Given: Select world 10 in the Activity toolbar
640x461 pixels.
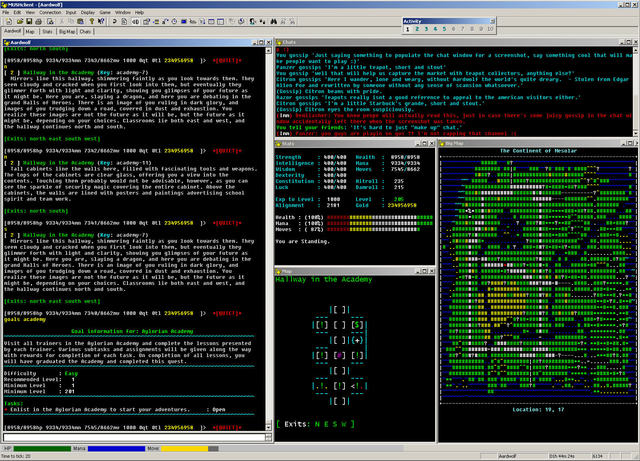Looking at the screenshot, I should 490,29.
